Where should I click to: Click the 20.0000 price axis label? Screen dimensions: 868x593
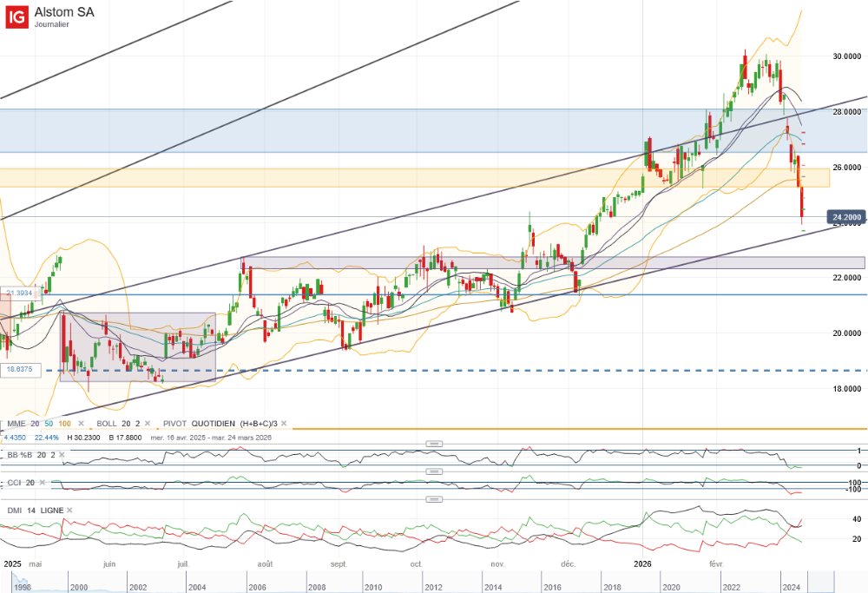[847, 333]
